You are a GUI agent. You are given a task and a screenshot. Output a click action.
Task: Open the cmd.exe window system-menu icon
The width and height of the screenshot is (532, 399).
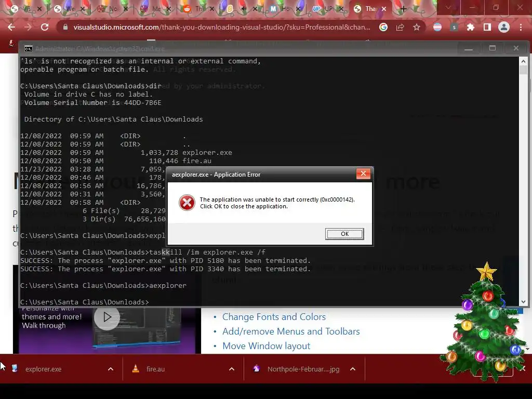pyautogui.click(x=29, y=49)
